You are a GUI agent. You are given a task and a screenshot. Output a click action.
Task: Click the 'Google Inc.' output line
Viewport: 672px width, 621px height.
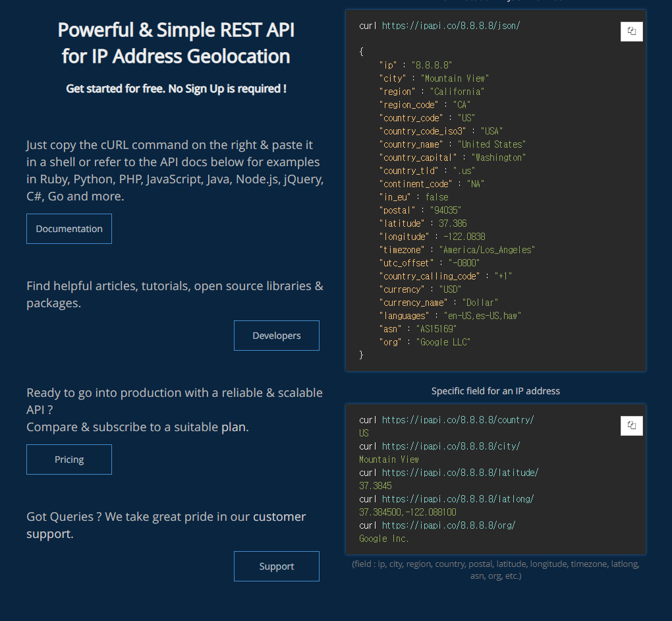click(x=384, y=539)
